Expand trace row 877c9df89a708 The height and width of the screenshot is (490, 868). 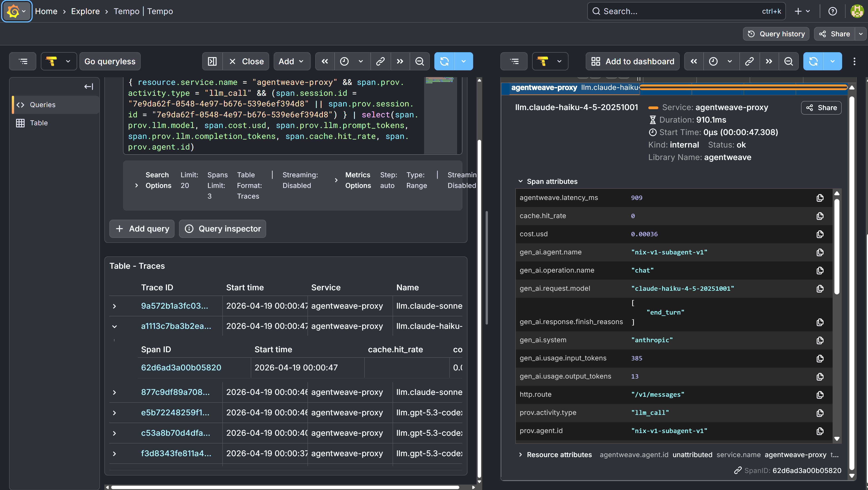point(115,392)
